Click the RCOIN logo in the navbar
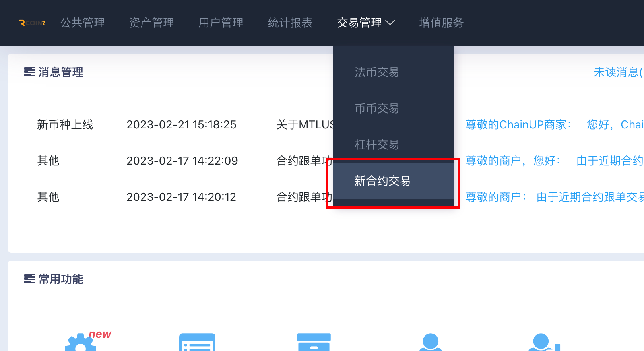This screenshot has width=644, height=351. point(32,23)
